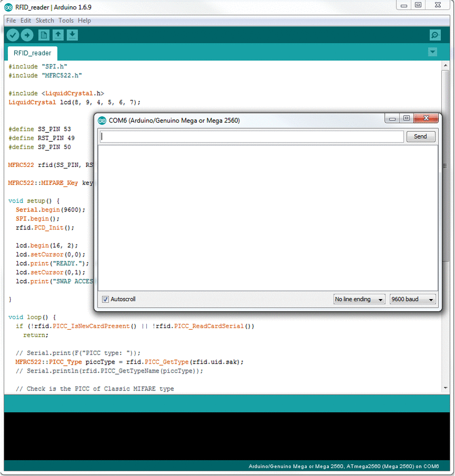The image size is (455, 476).
Task: Click the '#define SP_PIN 50' line
Action: tap(40, 147)
